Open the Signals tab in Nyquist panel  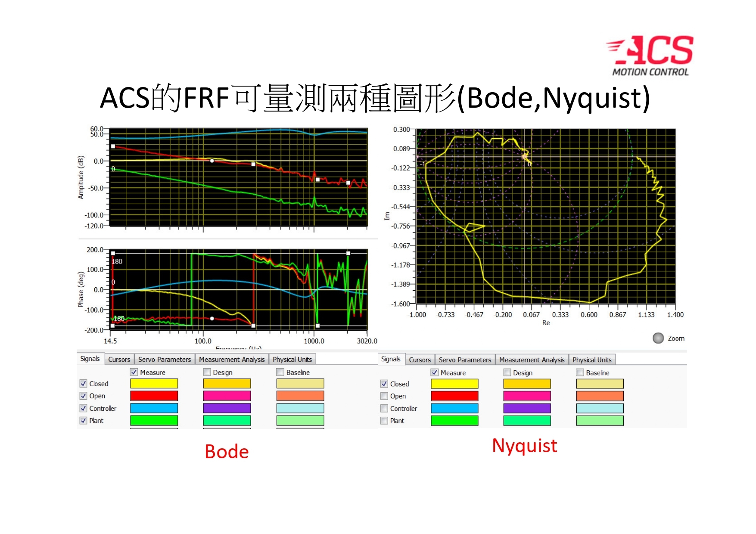tap(391, 359)
